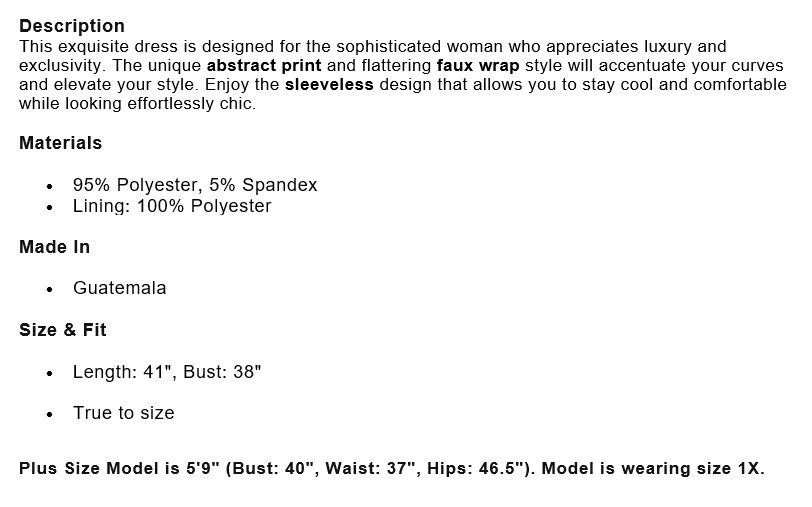Viewport: 812px width, 507px height.
Task: Click the bullet before True to size
Action: click(x=50, y=414)
